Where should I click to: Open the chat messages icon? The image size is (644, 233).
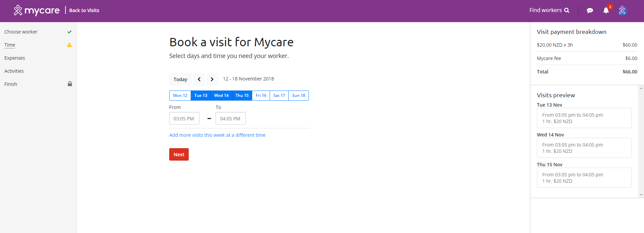590,10
